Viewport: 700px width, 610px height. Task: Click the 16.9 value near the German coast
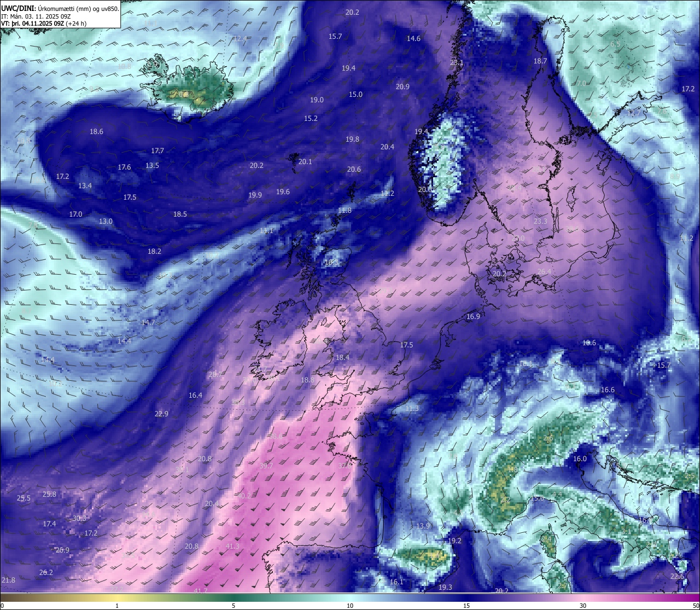(473, 316)
